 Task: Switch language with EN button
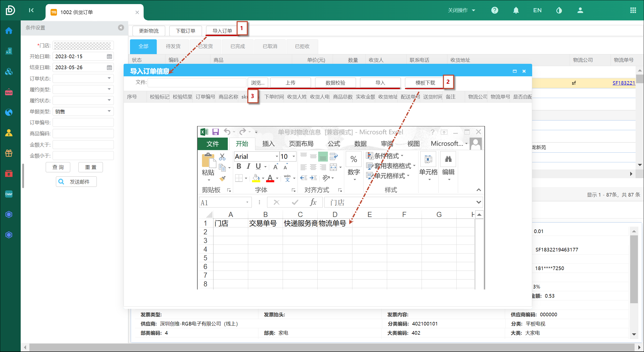coord(537,10)
